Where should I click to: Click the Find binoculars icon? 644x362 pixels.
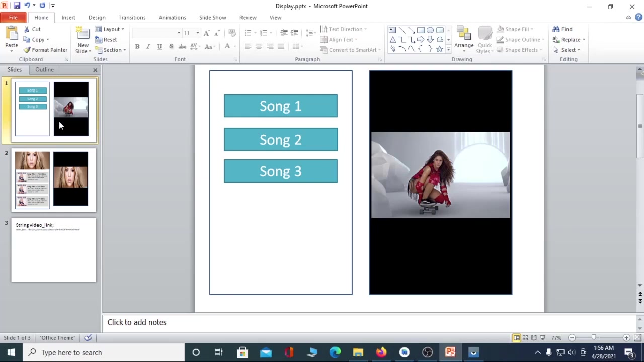click(x=556, y=29)
